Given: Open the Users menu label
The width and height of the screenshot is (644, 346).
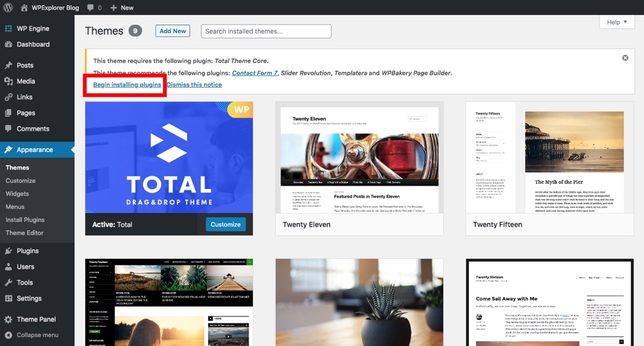Looking at the screenshot, I should pyautogui.click(x=26, y=267).
